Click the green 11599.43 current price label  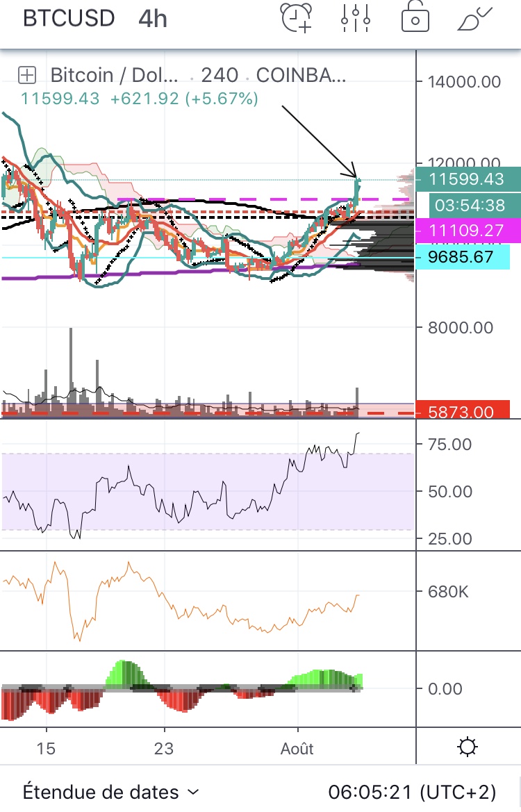tap(466, 179)
